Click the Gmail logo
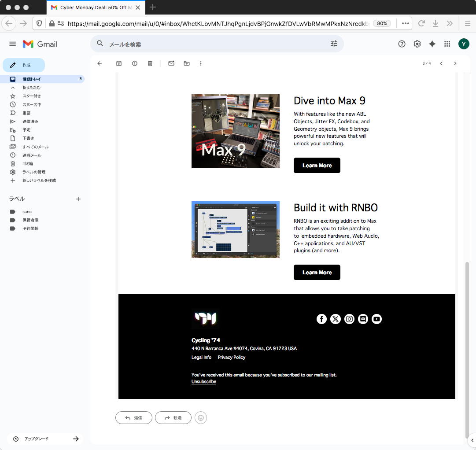The width and height of the screenshot is (476, 450). pyautogui.click(x=40, y=44)
